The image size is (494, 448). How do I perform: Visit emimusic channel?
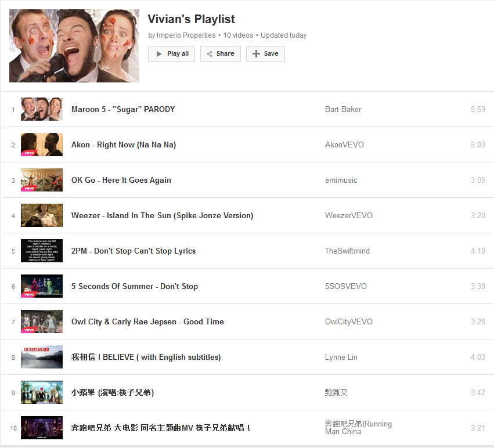341,180
